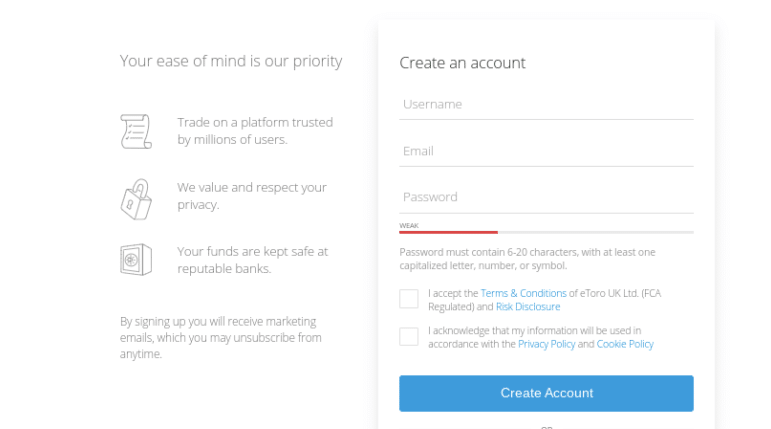Viewport: 771px width, 429px height.
Task: Focus the Username input field
Action: [x=546, y=105]
